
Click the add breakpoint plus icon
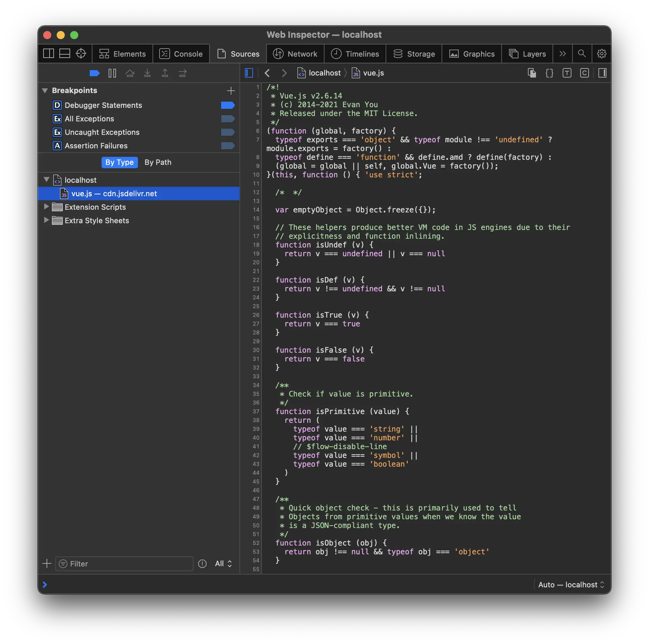[231, 91]
